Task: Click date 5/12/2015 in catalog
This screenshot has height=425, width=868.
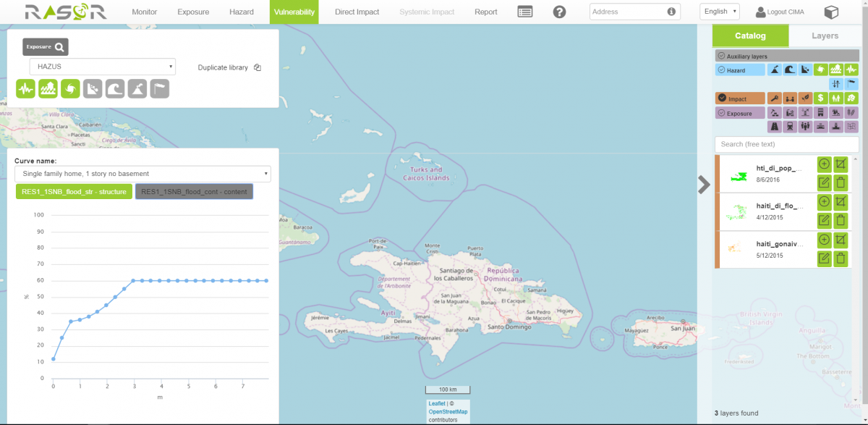Action: pos(770,255)
